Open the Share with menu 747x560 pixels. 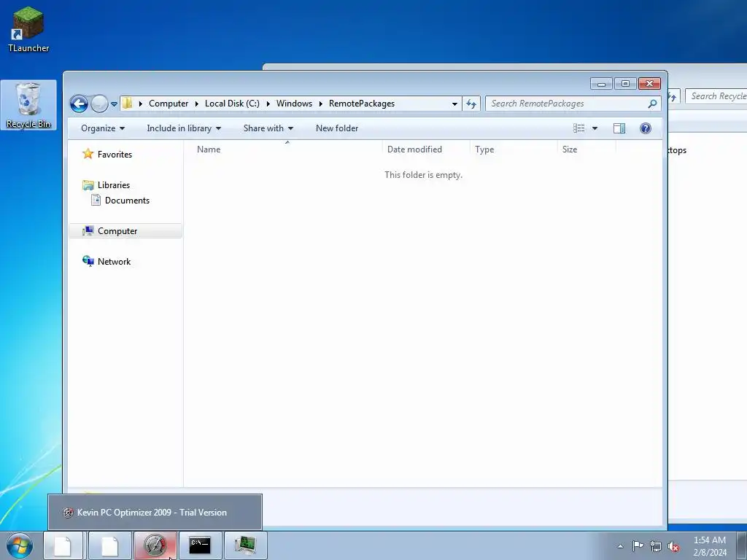pyautogui.click(x=268, y=128)
